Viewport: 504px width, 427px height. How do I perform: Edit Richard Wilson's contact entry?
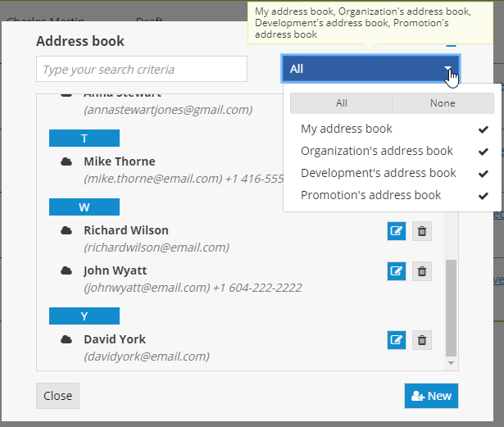tap(397, 231)
